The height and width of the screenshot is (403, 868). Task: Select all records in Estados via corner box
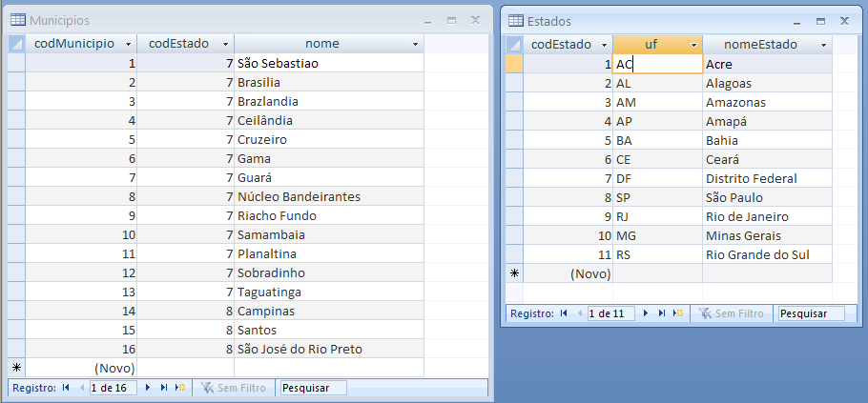[x=515, y=44]
